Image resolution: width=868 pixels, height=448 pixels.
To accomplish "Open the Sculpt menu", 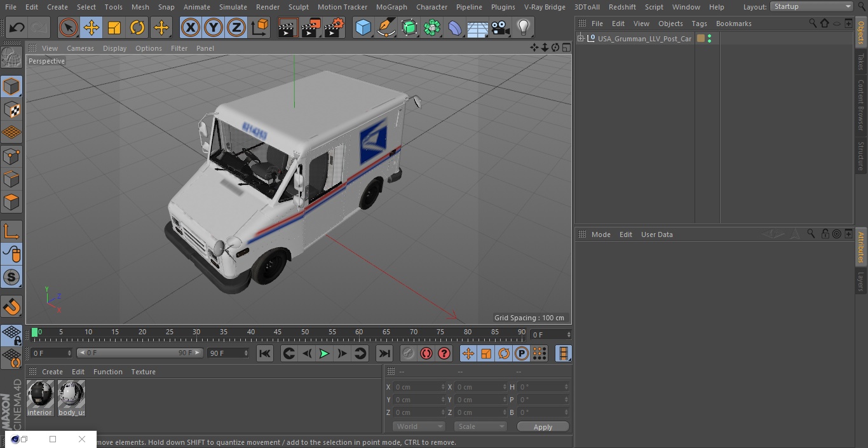I will pos(298,7).
